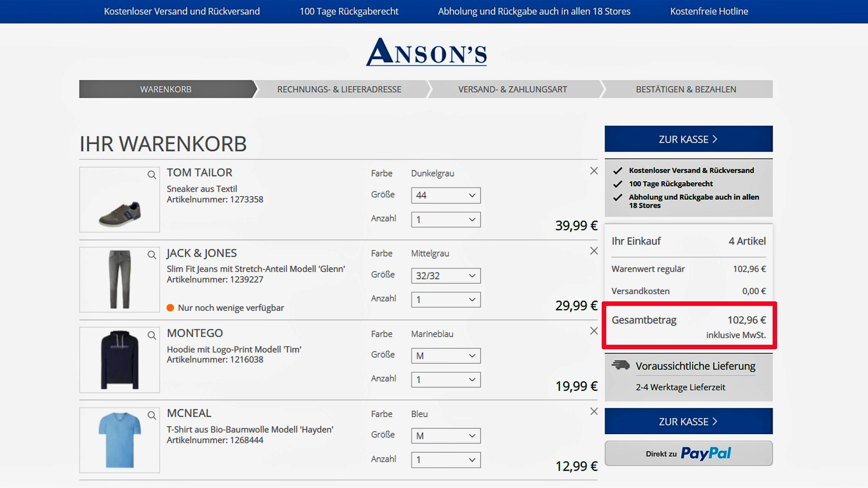
Task: Open the Größe dropdown for the MONTEGO hoodie
Action: pos(445,356)
